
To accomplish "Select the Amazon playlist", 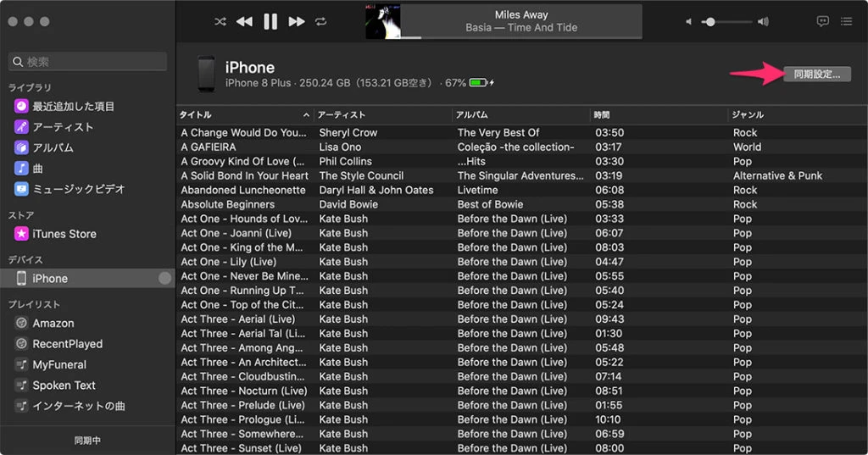I will pyautogui.click(x=53, y=323).
